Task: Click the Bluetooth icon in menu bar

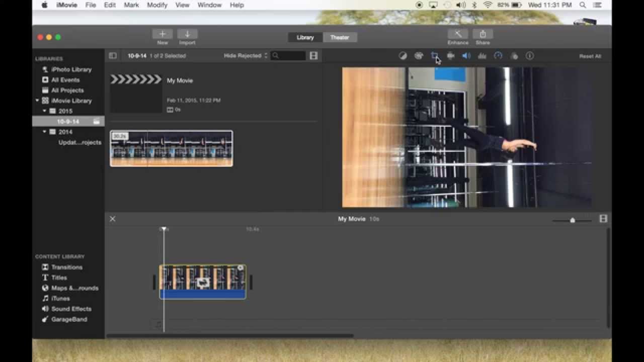Action: (474, 5)
